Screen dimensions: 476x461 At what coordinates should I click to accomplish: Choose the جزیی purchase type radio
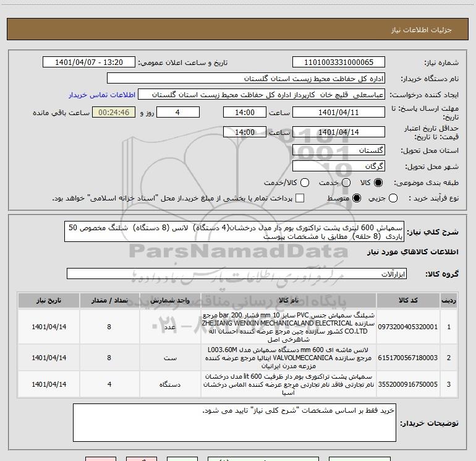tap(393, 198)
